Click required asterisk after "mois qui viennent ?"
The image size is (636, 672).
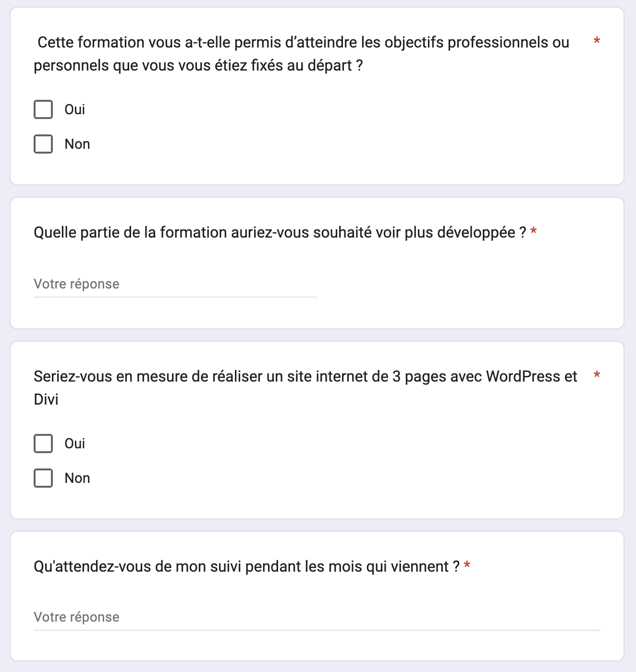(467, 566)
